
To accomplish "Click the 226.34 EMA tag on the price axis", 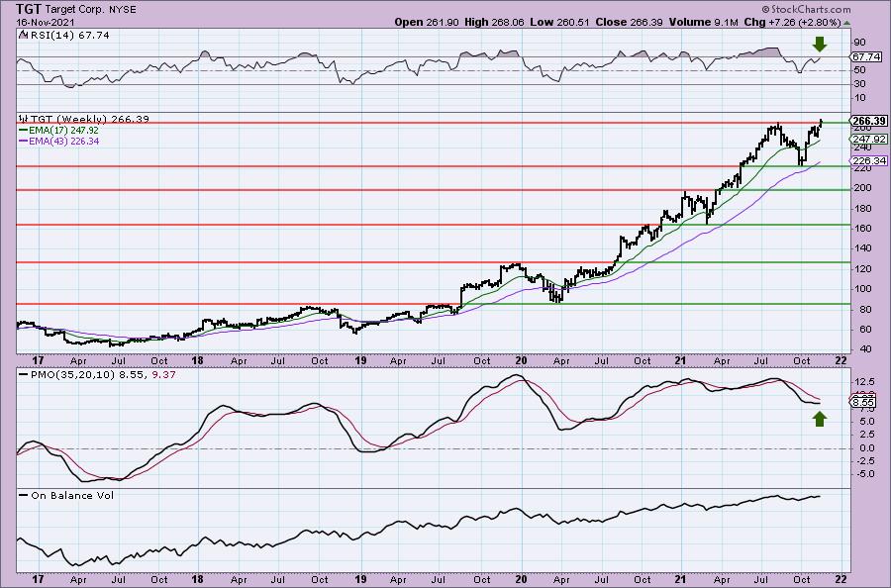I will pyautogui.click(x=868, y=161).
